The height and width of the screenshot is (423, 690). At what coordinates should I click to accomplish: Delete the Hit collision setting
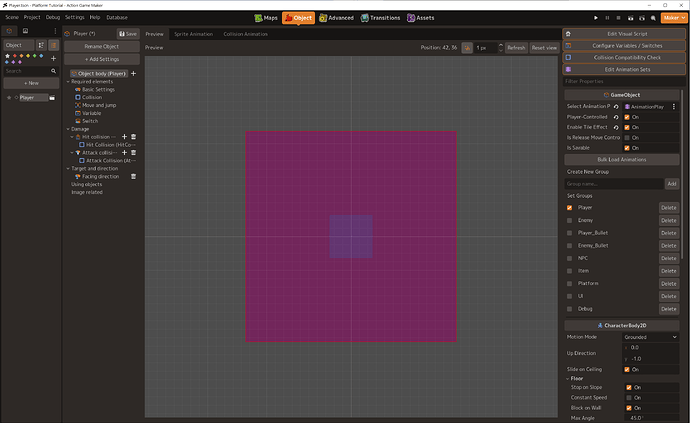133,137
